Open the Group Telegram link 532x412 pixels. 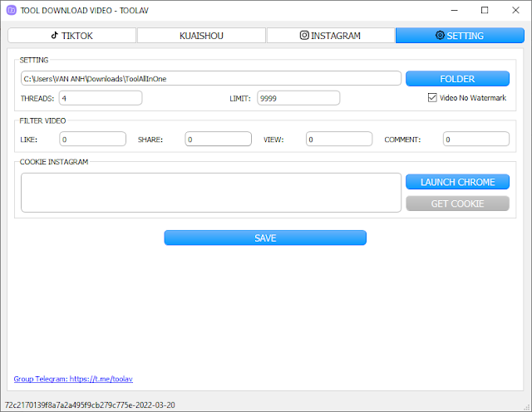(x=73, y=379)
